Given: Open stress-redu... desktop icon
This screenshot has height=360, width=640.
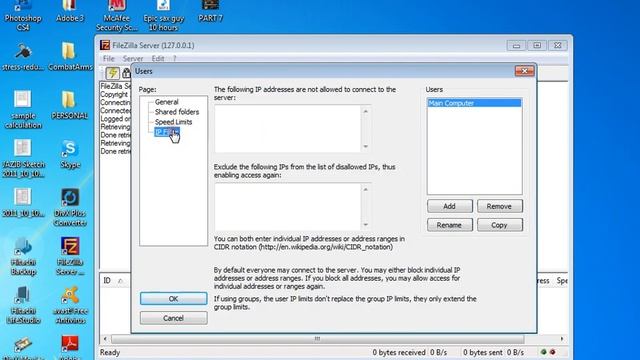Looking at the screenshot, I should pos(23,57).
